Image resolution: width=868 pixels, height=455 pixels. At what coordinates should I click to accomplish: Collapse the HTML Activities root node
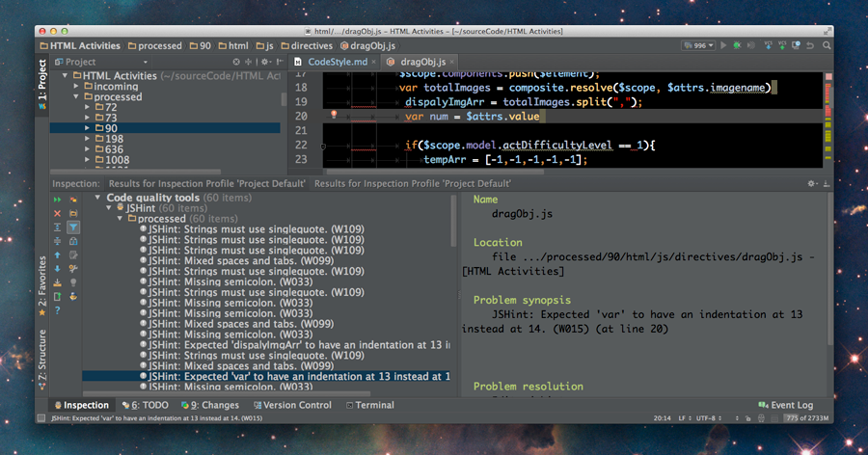(x=66, y=75)
